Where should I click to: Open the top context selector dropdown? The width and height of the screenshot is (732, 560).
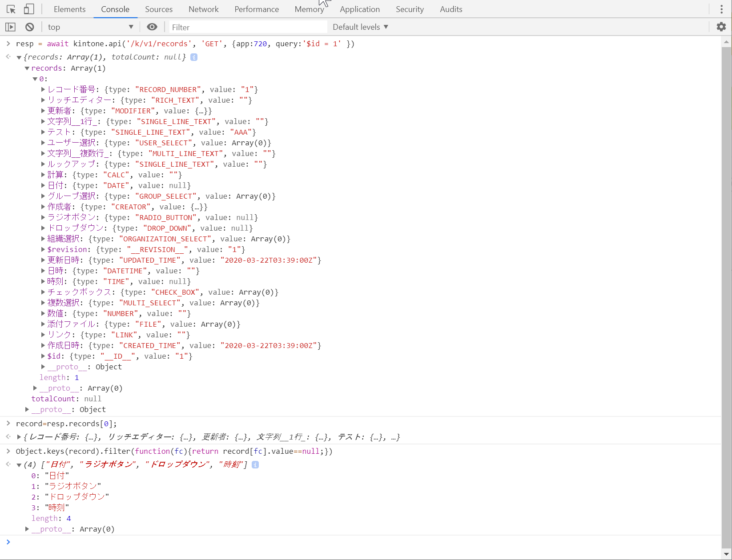[x=91, y=27]
